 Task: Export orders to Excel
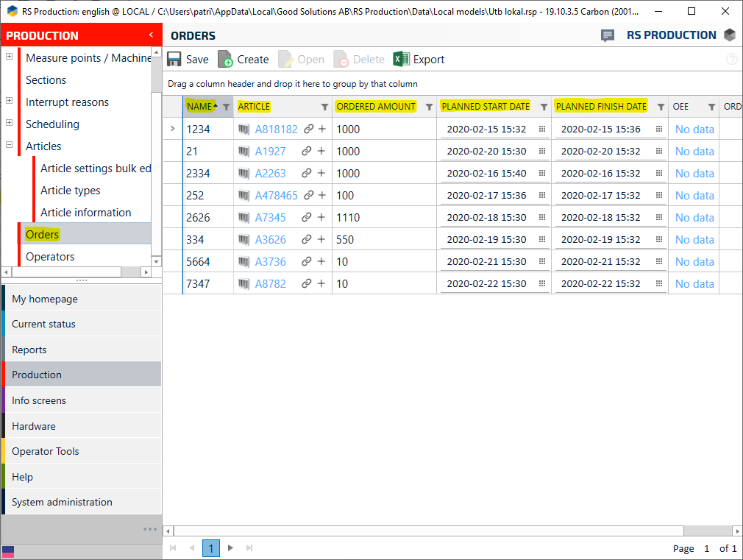coord(419,60)
